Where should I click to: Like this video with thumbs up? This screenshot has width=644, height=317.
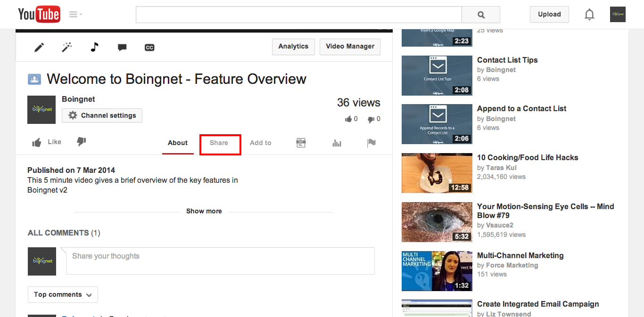click(x=46, y=142)
